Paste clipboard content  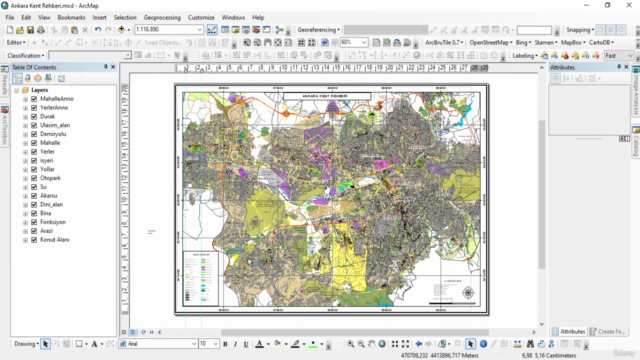tap(74, 30)
